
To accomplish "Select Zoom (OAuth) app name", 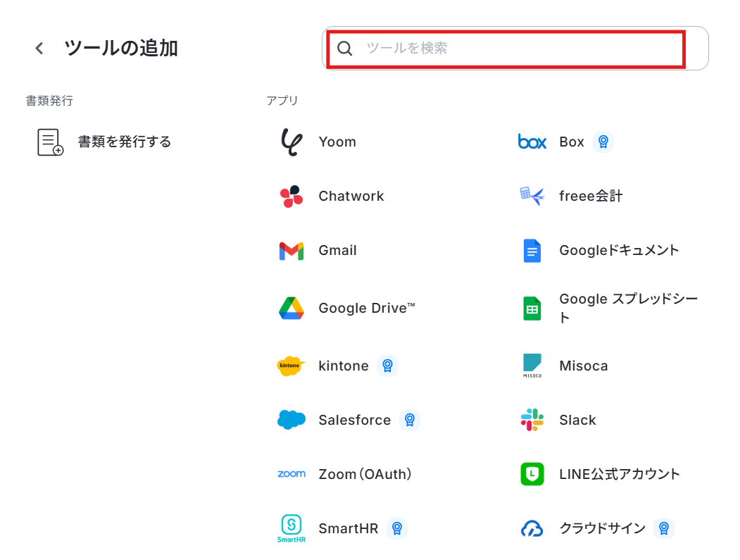I will (365, 474).
